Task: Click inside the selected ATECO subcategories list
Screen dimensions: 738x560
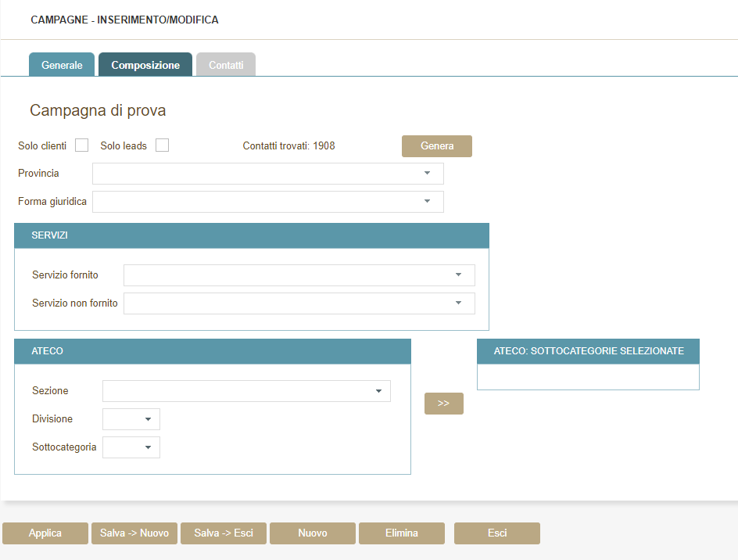Action: pyautogui.click(x=588, y=377)
